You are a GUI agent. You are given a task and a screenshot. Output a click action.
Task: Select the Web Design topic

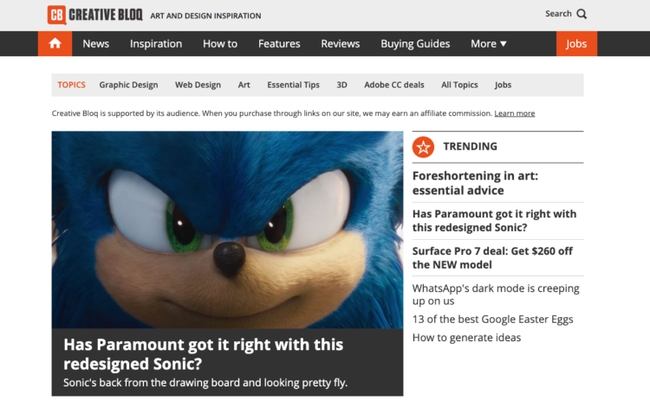point(198,85)
